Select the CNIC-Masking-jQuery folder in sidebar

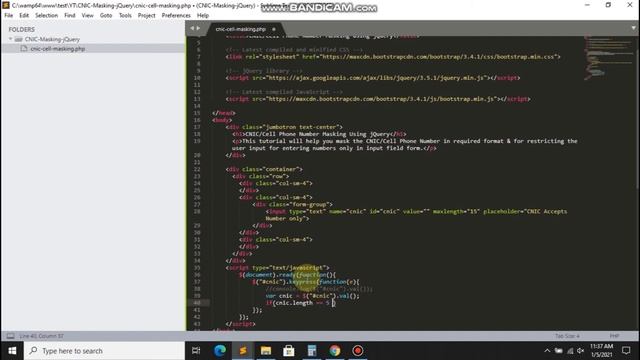[52, 39]
